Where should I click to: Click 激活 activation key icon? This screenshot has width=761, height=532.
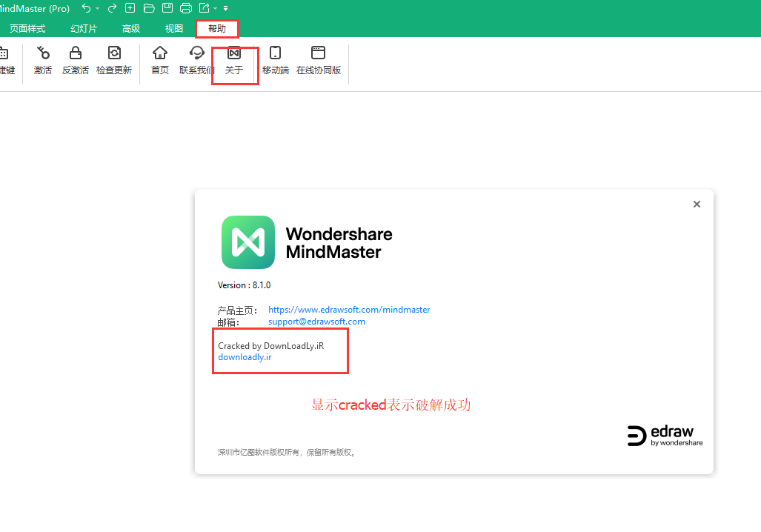43,60
